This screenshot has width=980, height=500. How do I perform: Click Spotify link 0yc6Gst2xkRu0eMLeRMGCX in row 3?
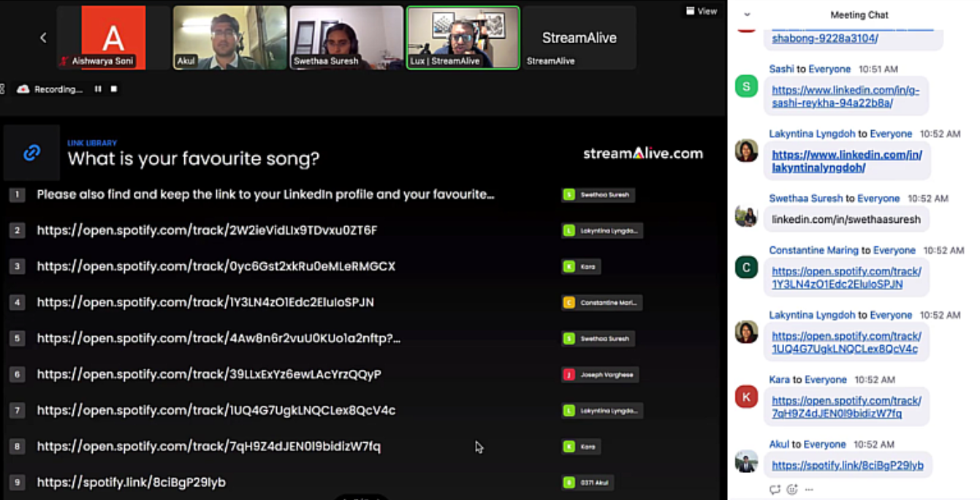(216, 266)
